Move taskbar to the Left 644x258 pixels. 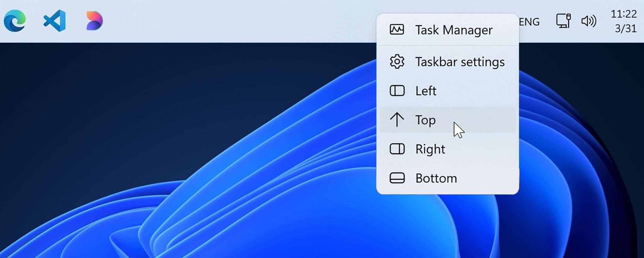pos(447,91)
